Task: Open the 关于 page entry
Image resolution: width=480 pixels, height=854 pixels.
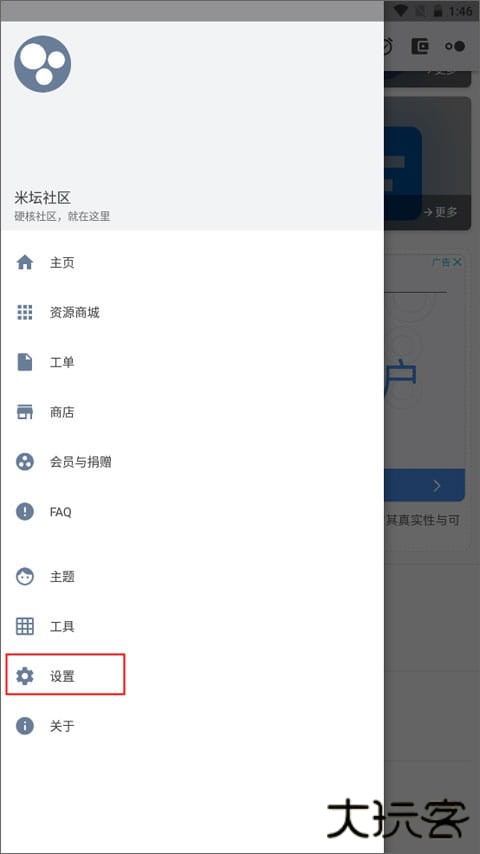Action: coord(192,726)
